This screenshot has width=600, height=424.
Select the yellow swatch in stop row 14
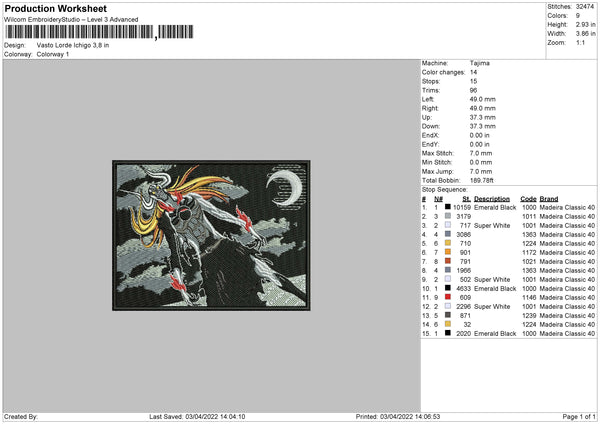(448, 324)
